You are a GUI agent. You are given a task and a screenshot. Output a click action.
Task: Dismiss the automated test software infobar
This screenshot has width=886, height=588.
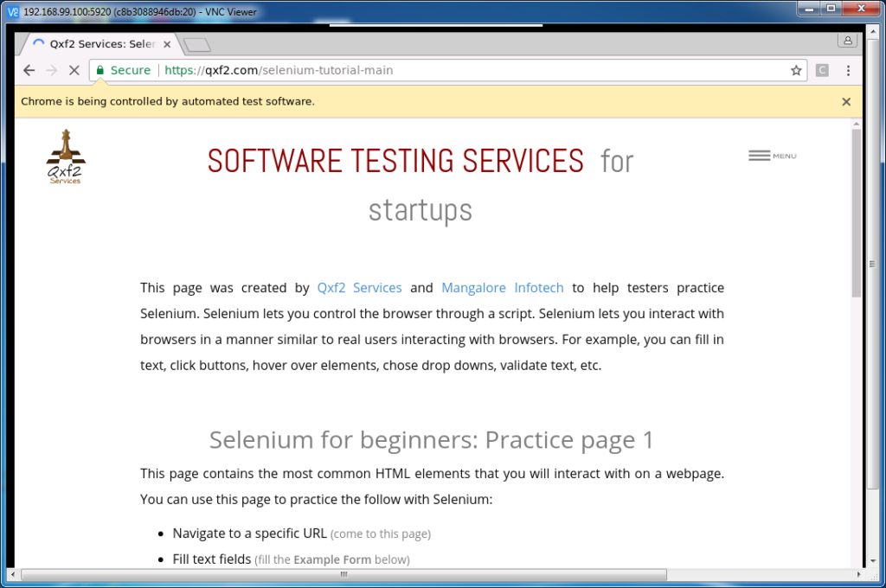click(846, 101)
